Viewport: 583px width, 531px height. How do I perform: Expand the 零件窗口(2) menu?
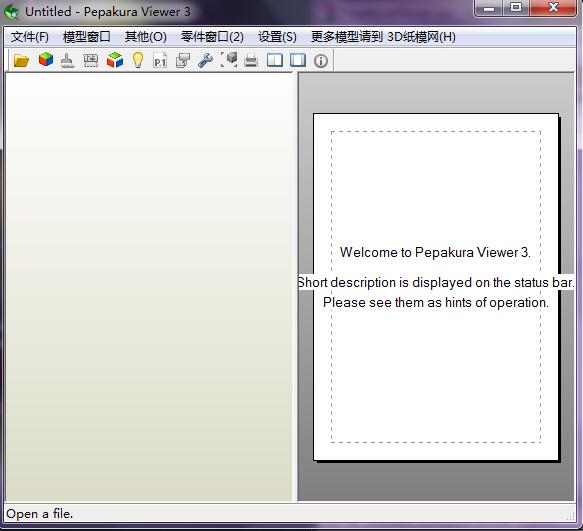coord(212,37)
